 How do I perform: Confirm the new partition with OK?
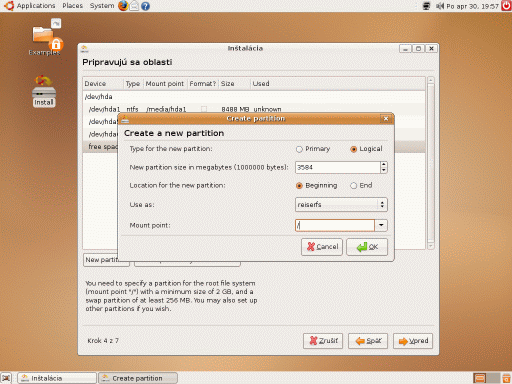[x=367, y=247]
